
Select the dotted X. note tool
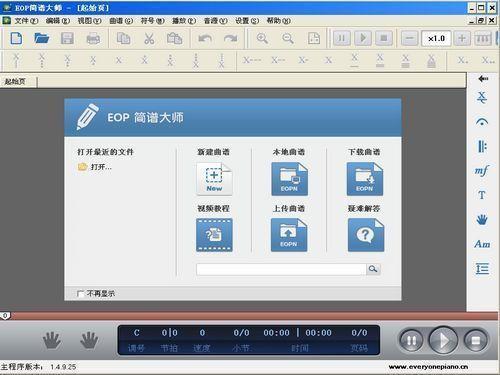click(x=463, y=60)
